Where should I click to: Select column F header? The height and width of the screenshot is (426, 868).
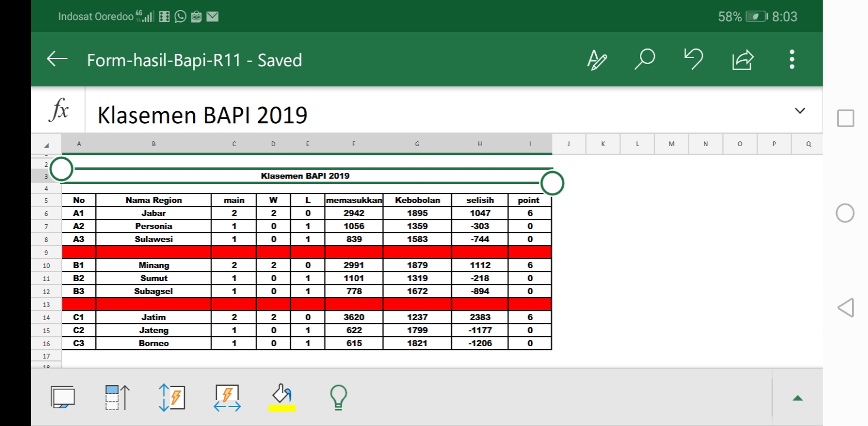click(353, 144)
